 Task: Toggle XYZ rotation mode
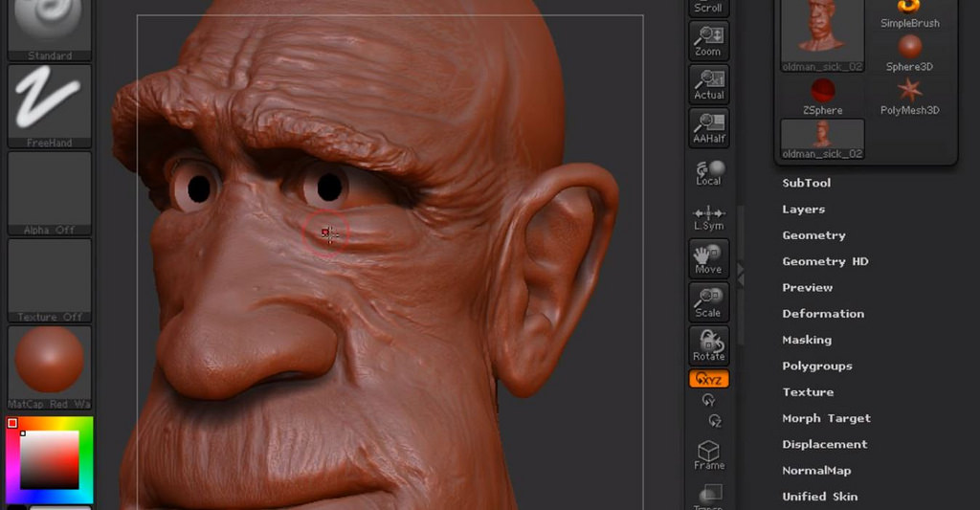tap(709, 379)
